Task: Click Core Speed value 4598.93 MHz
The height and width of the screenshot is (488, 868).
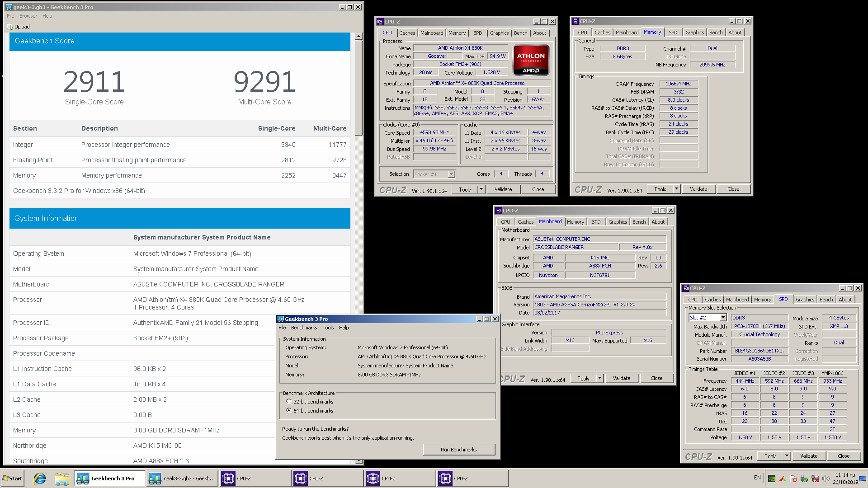Action: coord(434,133)
